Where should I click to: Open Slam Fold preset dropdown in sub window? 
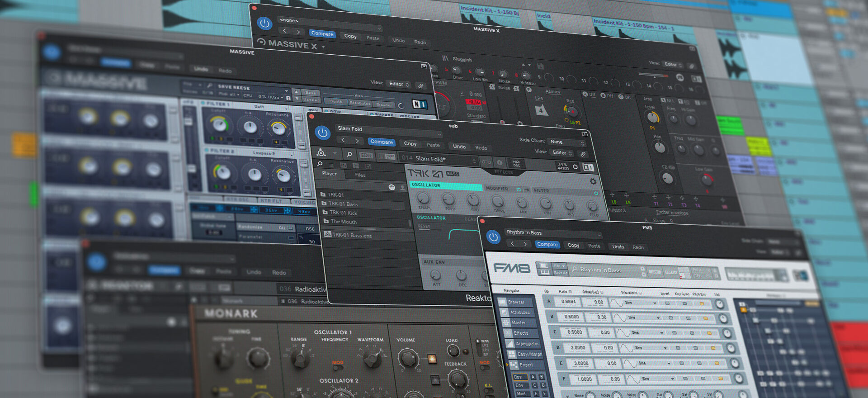388,131
